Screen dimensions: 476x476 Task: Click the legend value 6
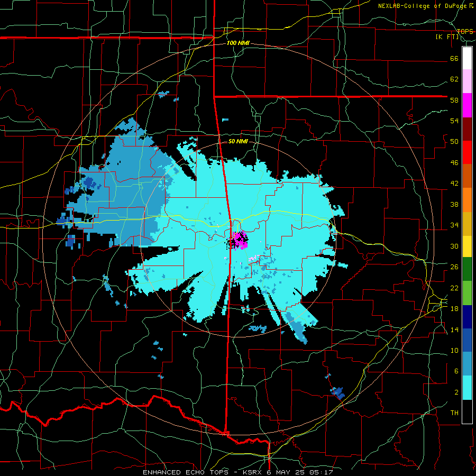pos(456,371)
